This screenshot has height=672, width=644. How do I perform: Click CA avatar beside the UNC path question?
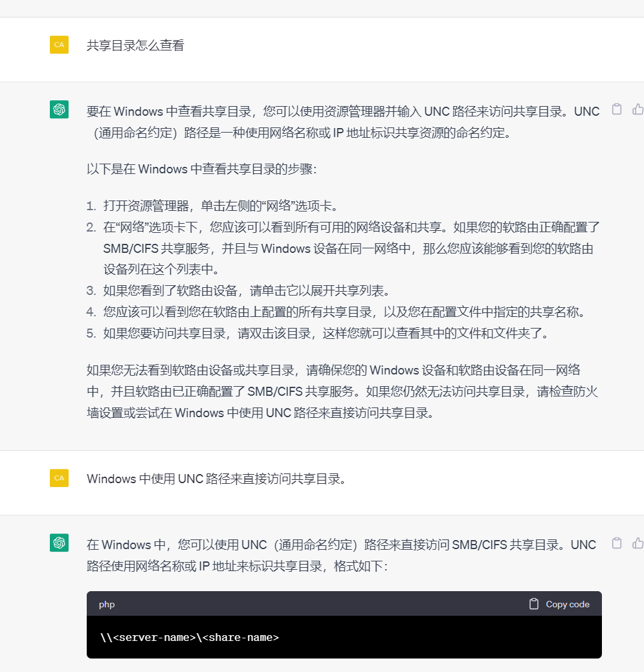(59, 478)
